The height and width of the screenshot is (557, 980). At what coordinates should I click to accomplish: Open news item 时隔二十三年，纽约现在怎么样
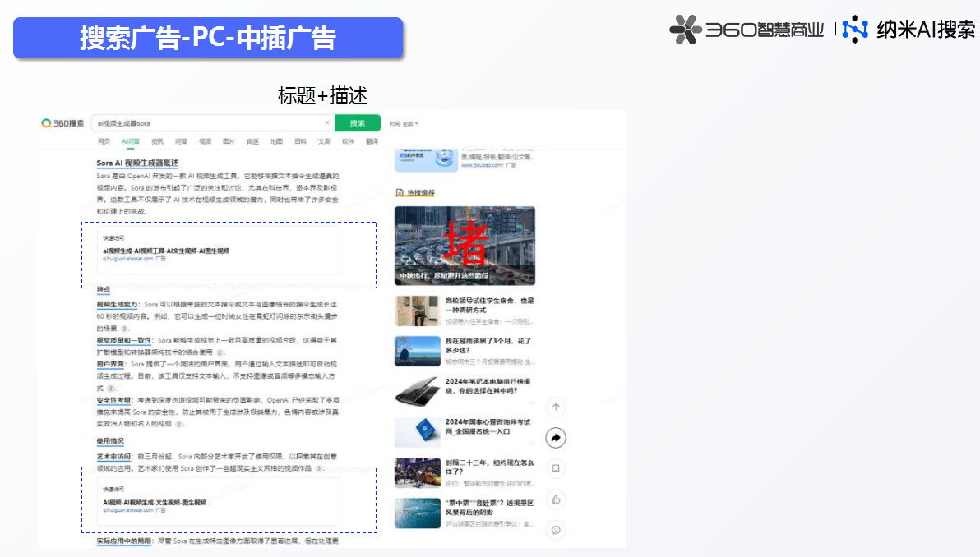pos(489,467)
